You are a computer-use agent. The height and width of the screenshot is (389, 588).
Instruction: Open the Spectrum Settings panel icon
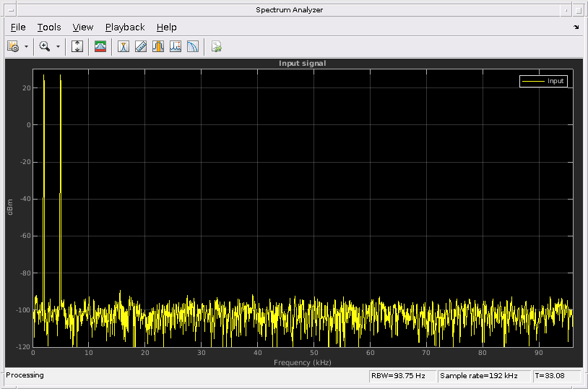tap(100, 46)
